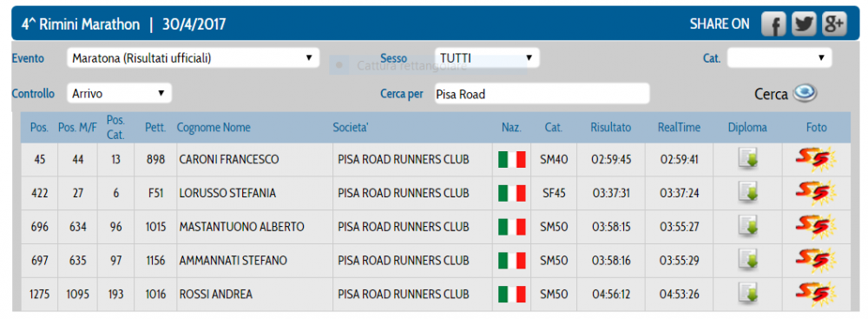The image size is (868, 319).
Task: Open the Sesso dropdown set to TUTTI
Action: (487, 57)
